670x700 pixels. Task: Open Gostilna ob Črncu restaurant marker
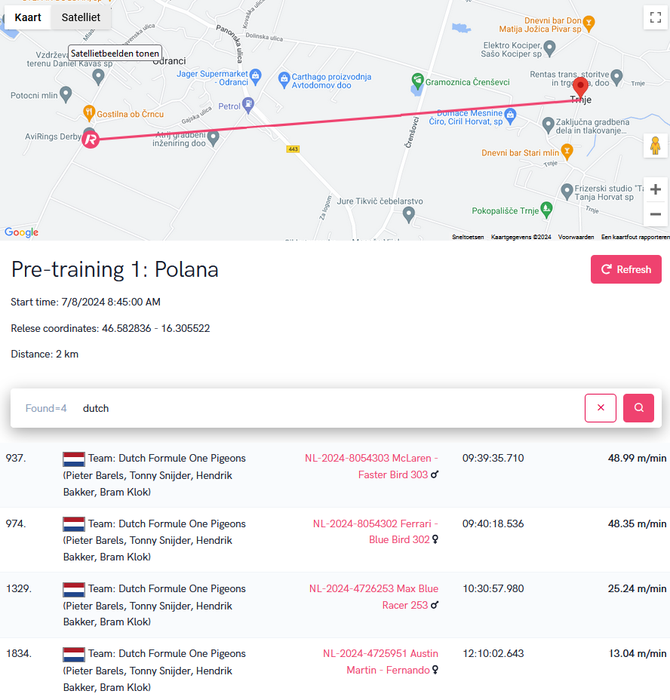coord(89,114)
